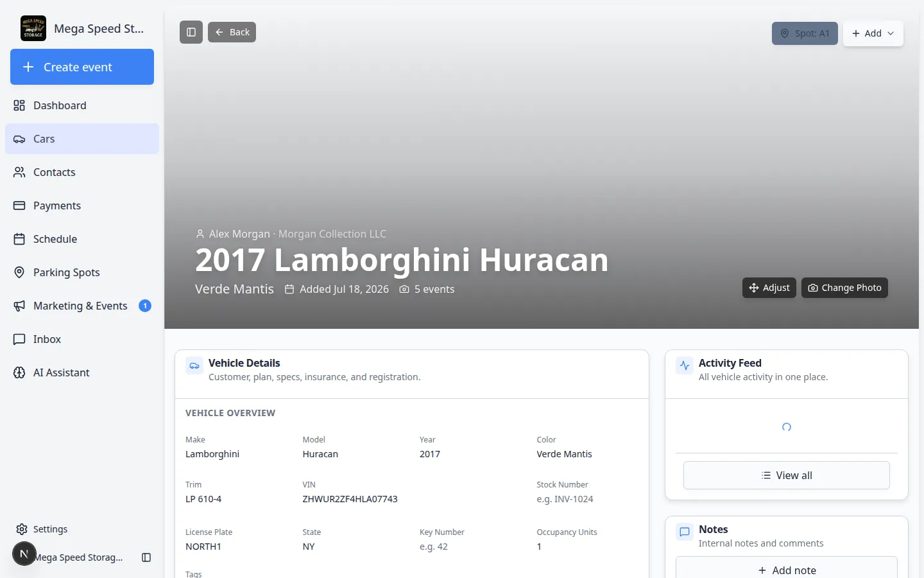This screenshot has width=924, height=578.
Task: Click the Cars car icon
Action: click(x=19, y=139)
